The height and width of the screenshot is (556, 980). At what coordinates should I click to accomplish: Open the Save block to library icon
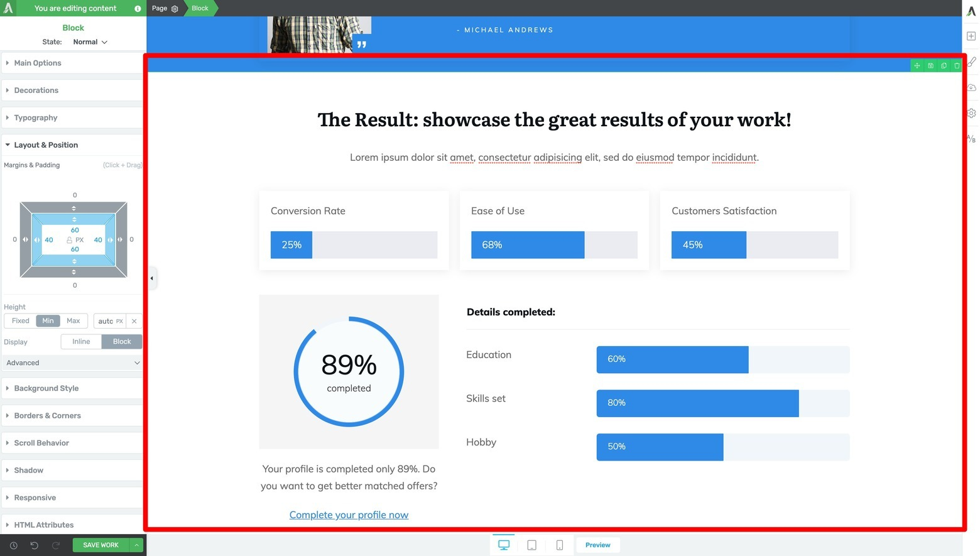(930, 65)
